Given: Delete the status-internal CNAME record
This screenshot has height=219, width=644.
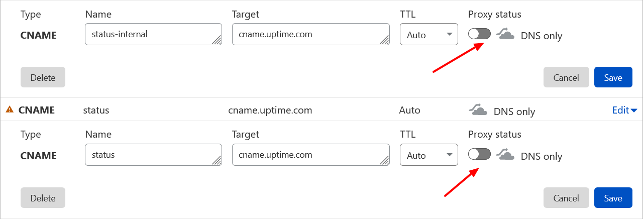Looking at the screenshot, I should 43,77.
